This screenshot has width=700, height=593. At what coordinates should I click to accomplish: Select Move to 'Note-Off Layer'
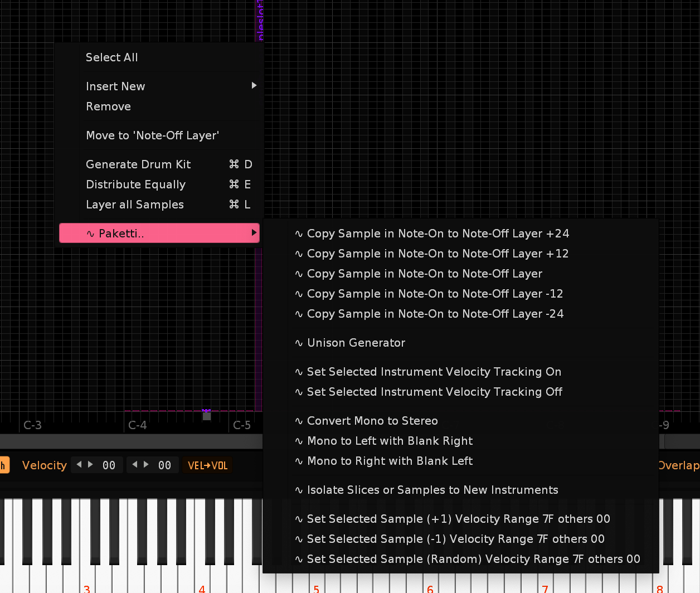tap(152, 135)
